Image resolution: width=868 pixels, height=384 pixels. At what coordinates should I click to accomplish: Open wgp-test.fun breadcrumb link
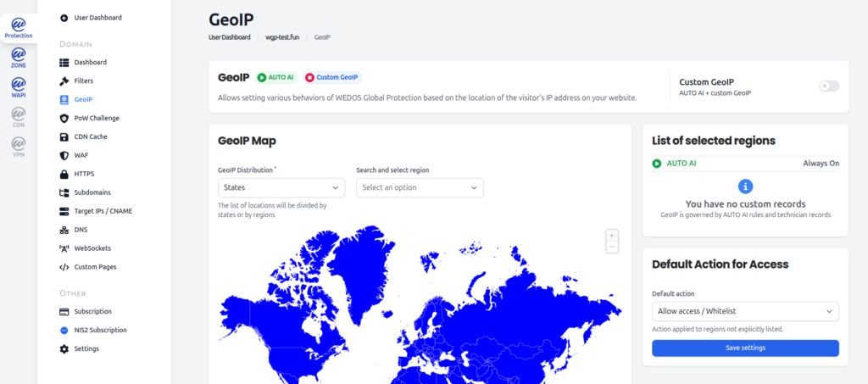coord(282,37)
